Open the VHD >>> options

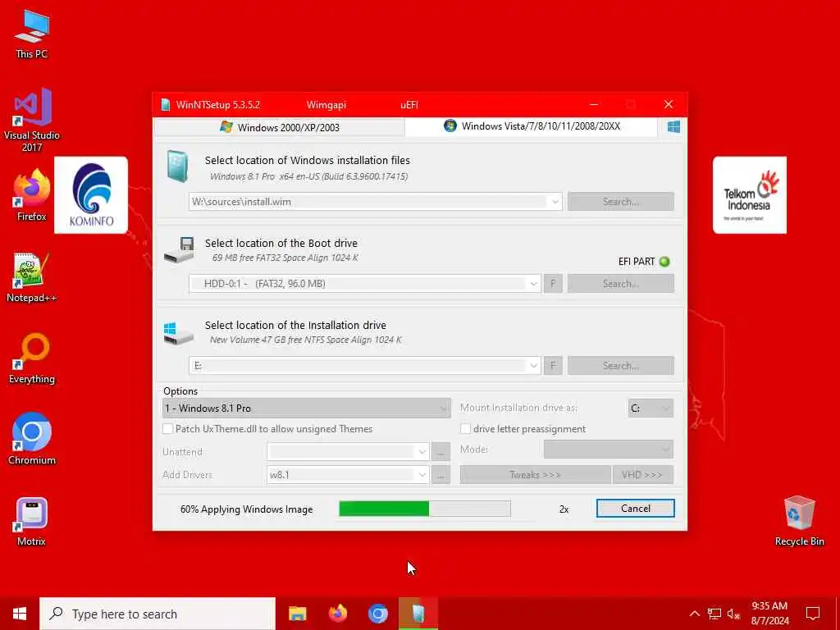(x=643, y=475)
